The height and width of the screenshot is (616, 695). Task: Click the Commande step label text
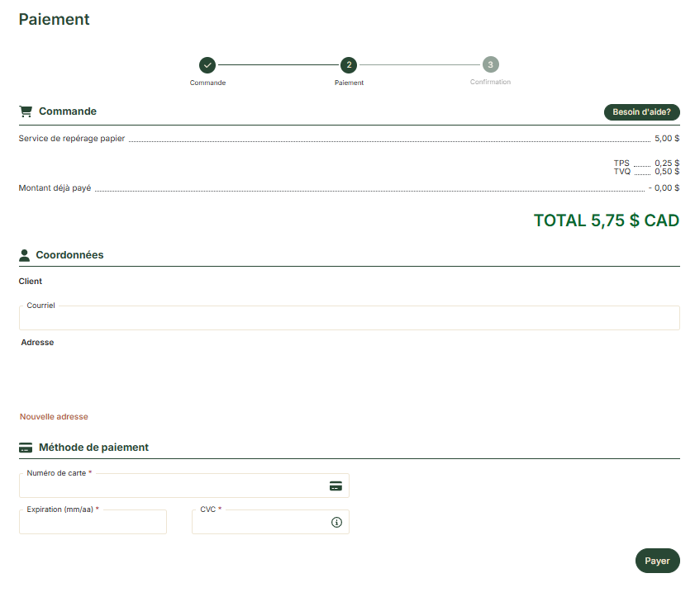207,83
